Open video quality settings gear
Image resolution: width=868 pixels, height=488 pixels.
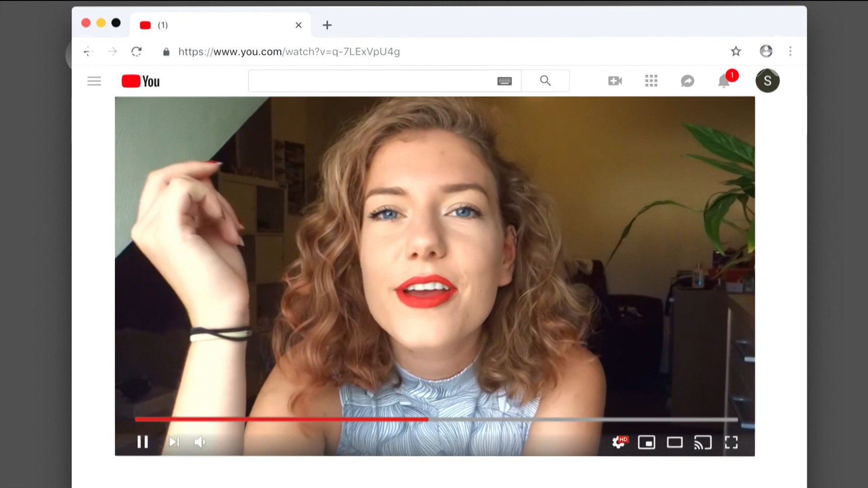[x=618, y=442]
